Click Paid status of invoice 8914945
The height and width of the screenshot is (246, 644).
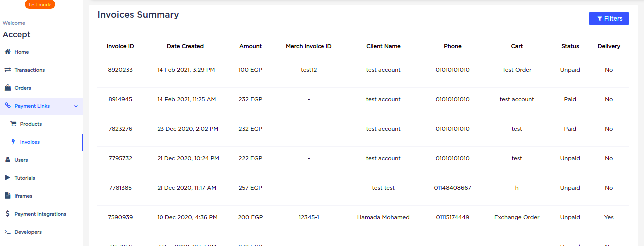click(570, 99)
